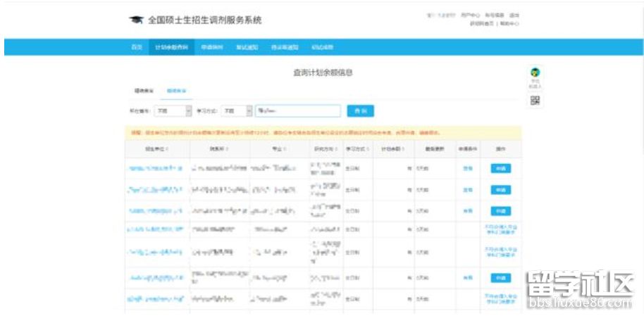Switch to the first query tab
The width and height of the screenshot is (644, 318).
[144, 91]
